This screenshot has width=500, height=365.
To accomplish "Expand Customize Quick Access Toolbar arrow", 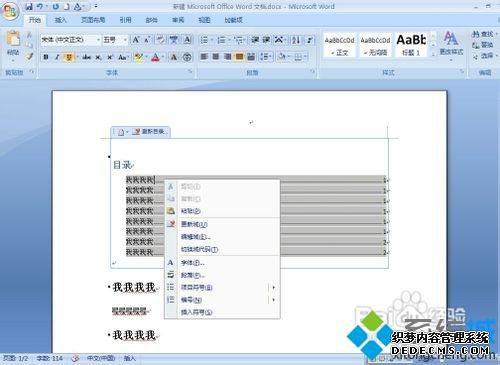I will pos(96,6).
